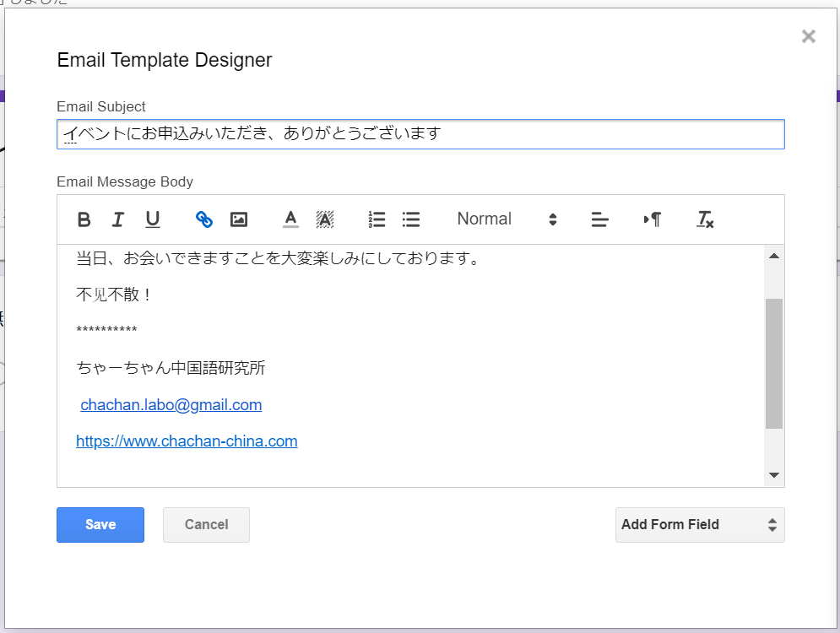Insert an image with the picture icon
The image size is (840, 633).
tap(239, 219)
